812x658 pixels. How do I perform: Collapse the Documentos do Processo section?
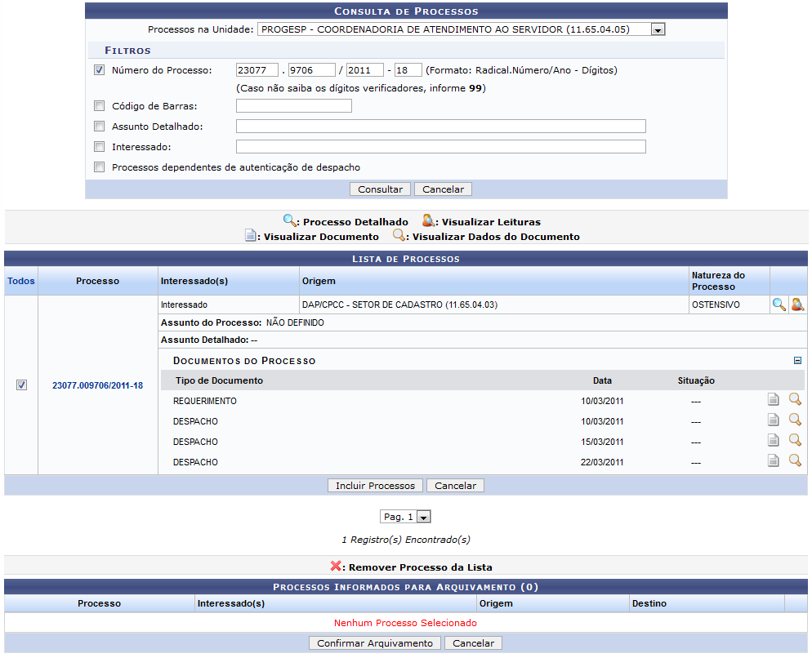point(797,361)
